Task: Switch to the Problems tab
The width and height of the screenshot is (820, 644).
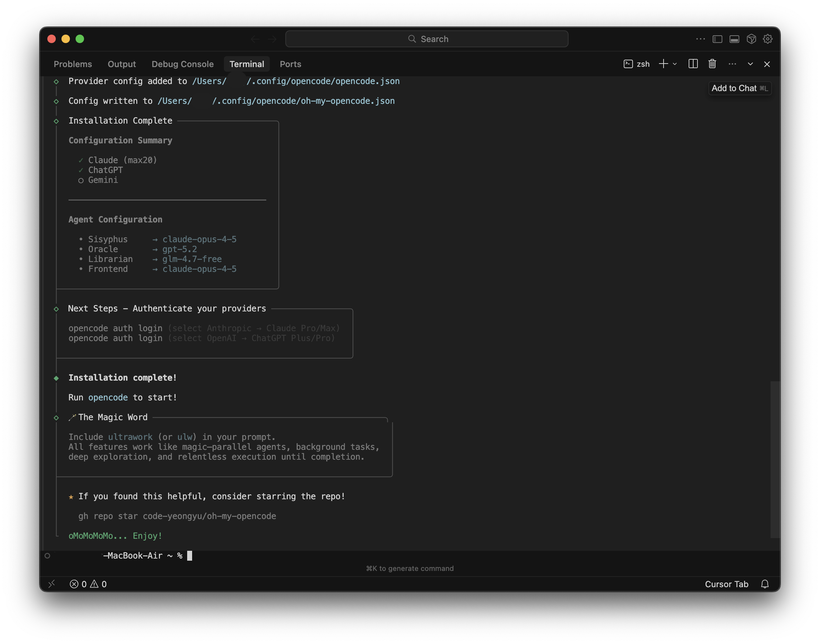Action: (73, 64)
